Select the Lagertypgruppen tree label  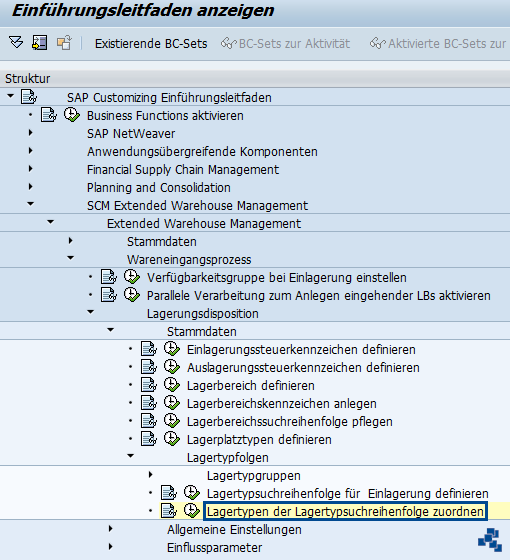point(254,476)
